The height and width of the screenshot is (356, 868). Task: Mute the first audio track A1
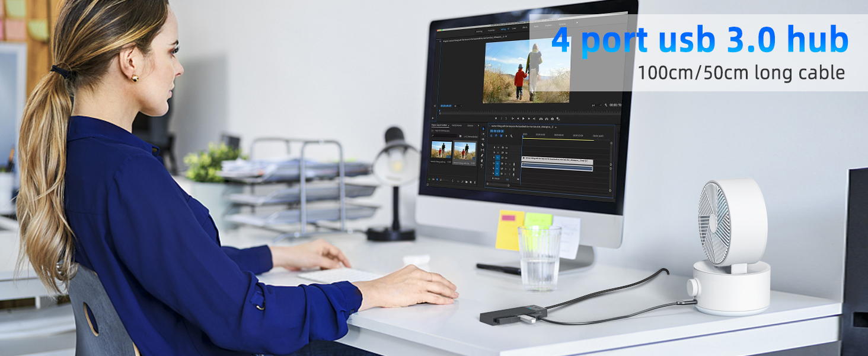point(505,164)
